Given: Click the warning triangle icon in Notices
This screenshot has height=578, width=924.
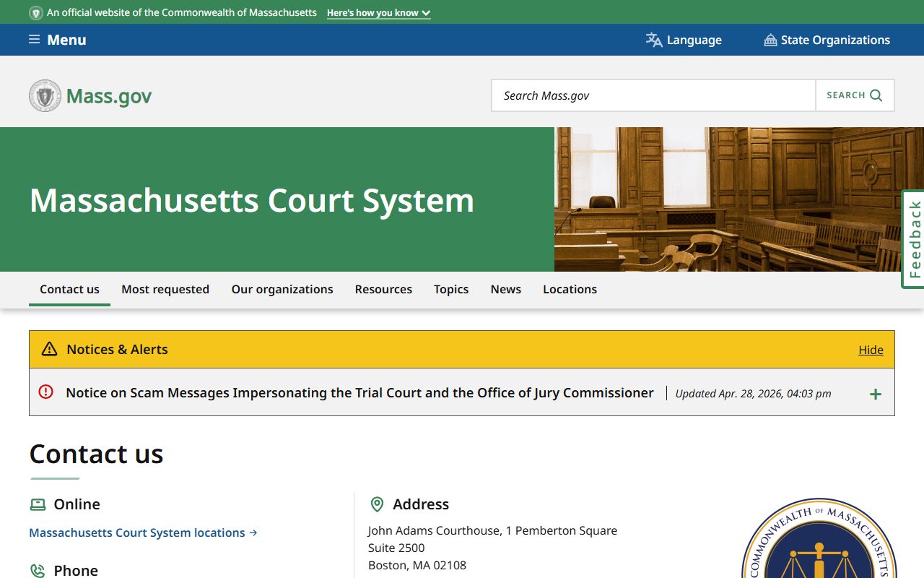Looking at the screenshot, I should pos(49,350).
